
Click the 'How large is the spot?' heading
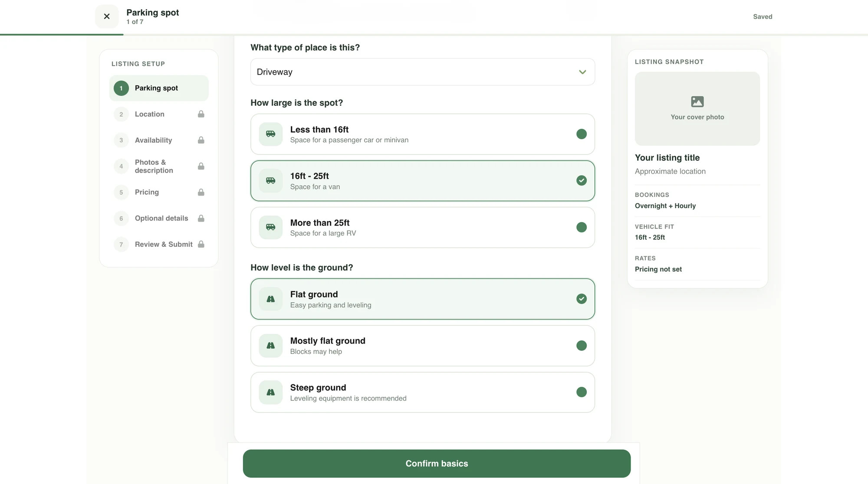pos(297,103)
